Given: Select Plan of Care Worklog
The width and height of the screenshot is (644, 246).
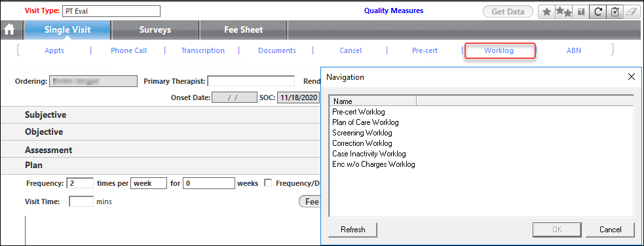Looking at the screenshot, I should [x=365, y=122].
